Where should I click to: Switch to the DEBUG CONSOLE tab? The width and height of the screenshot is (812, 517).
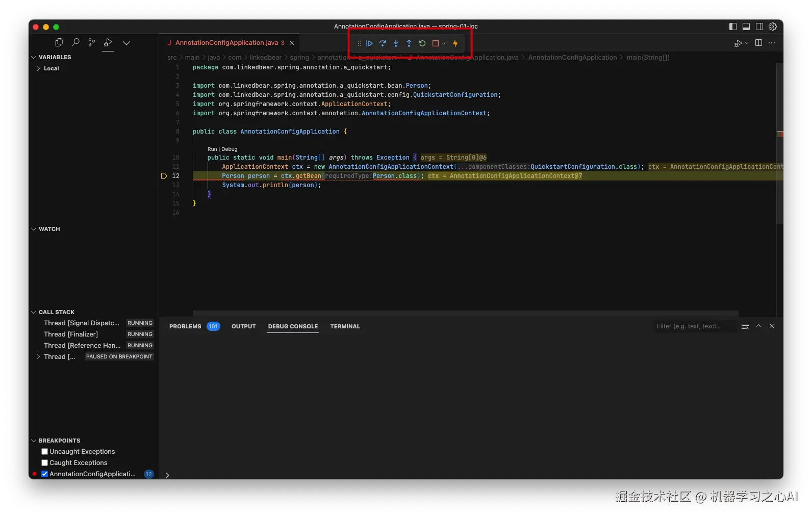[x=293, y=326]
